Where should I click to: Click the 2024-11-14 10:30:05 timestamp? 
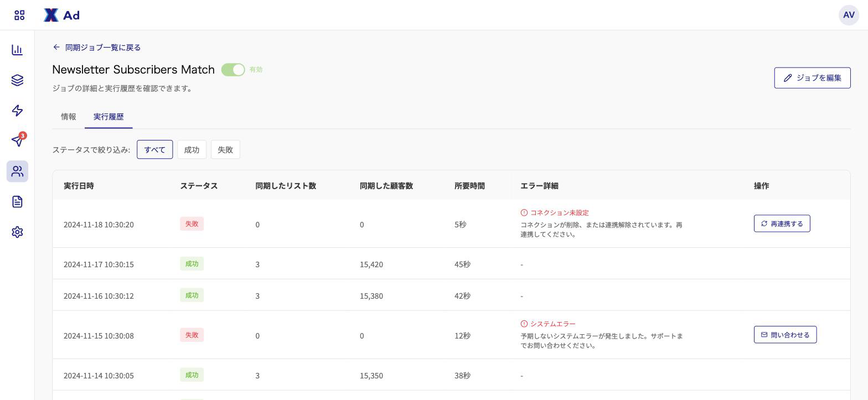point(99,376)
